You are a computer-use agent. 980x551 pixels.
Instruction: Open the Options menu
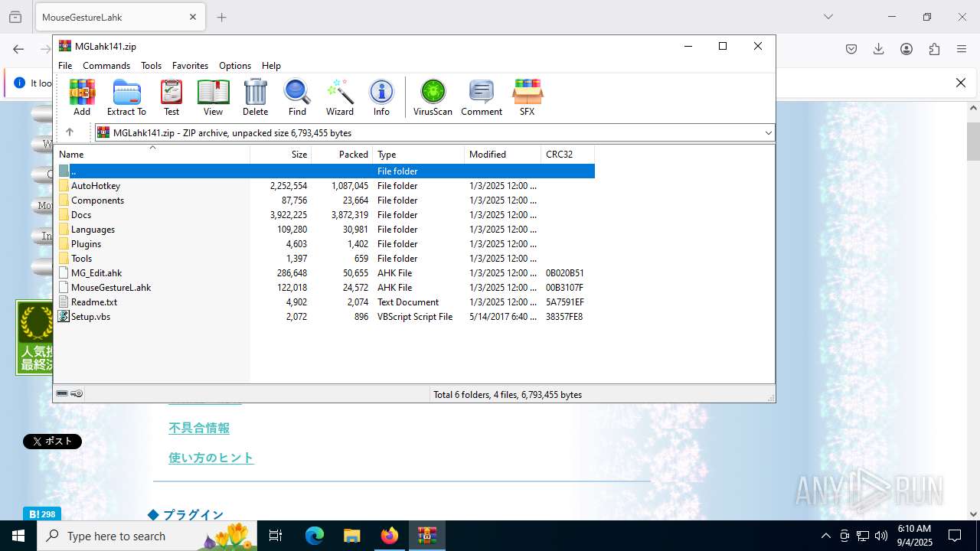(235, 66)
